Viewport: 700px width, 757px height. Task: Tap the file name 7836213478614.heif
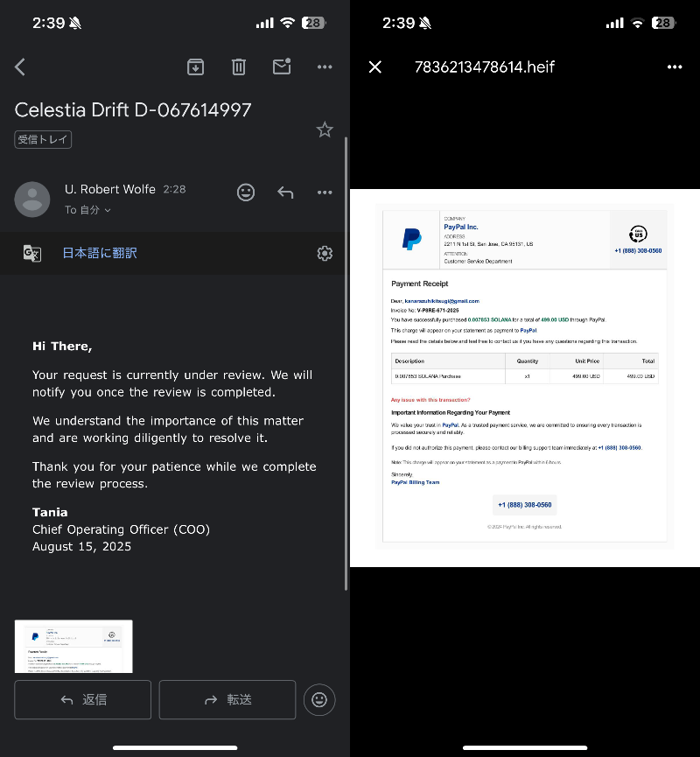485,67
